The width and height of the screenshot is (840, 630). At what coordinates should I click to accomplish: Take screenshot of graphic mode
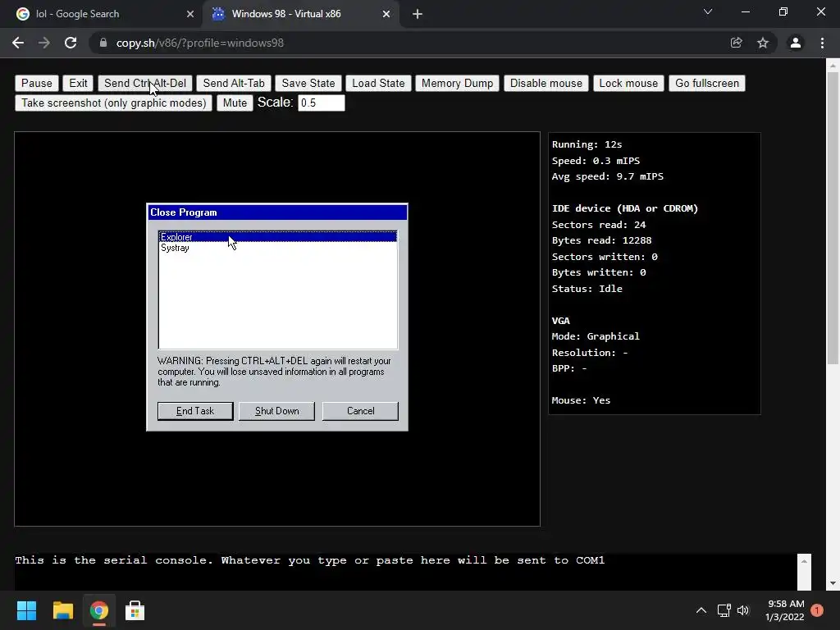click(113, 103)
